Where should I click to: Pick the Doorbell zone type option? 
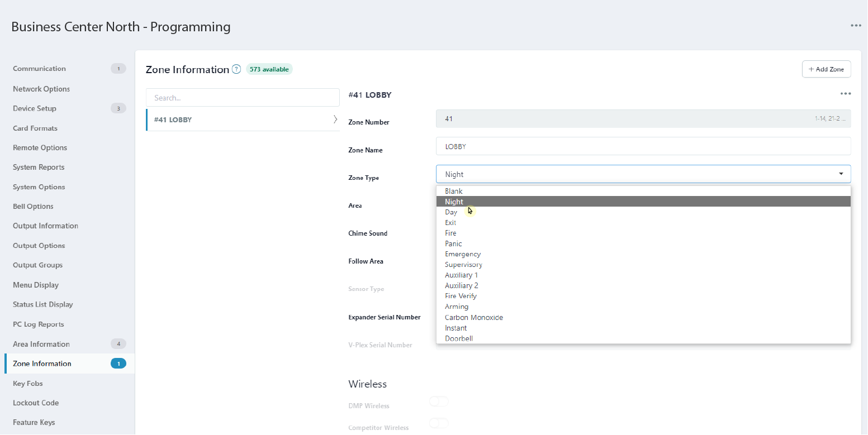pos(458,338)
